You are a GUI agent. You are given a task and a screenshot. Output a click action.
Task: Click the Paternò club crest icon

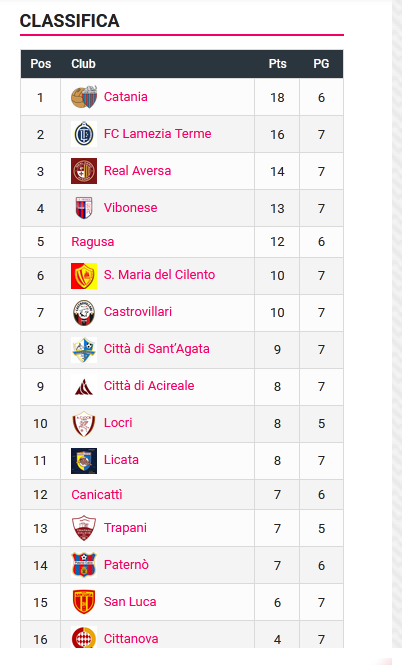click(84, 565)
